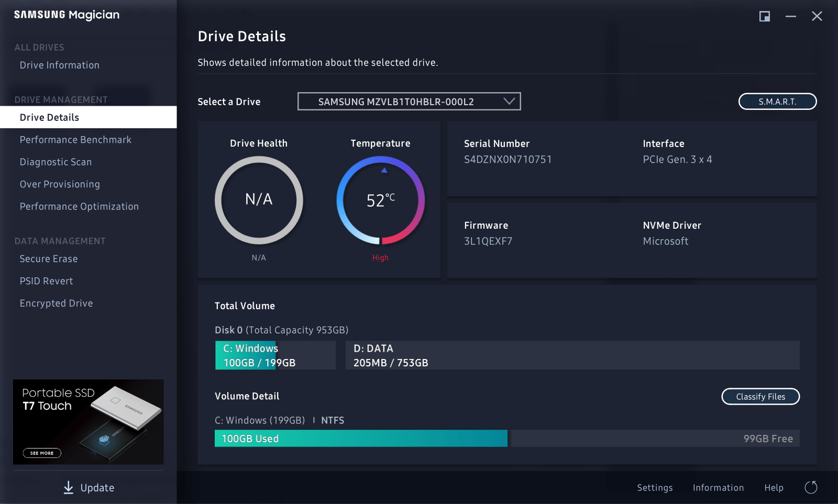The image size is (838, 504).
Task: Click the NTFS file system label
Action: tap(333, 420)
